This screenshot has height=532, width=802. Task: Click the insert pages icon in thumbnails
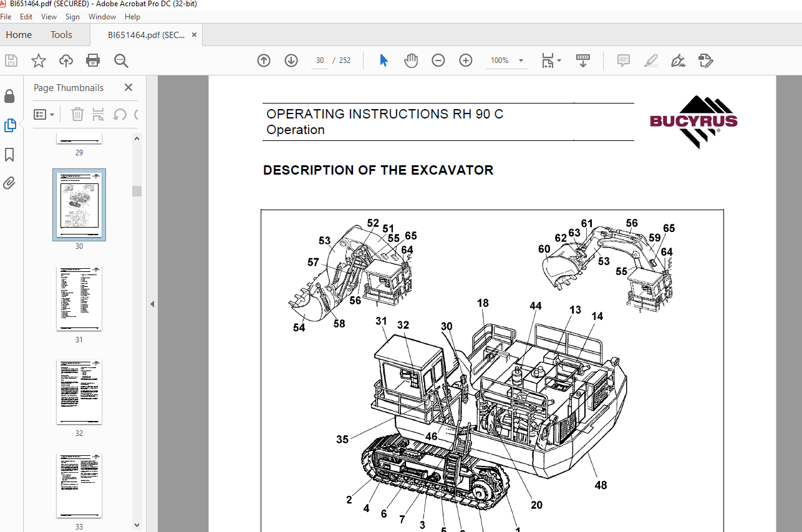[98, 114]
